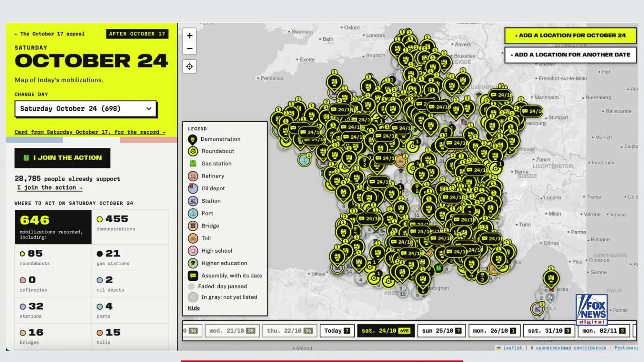The height and width of the screenshot is (362, 644).
Task: Select the Today tab
Action: point(337,331)
